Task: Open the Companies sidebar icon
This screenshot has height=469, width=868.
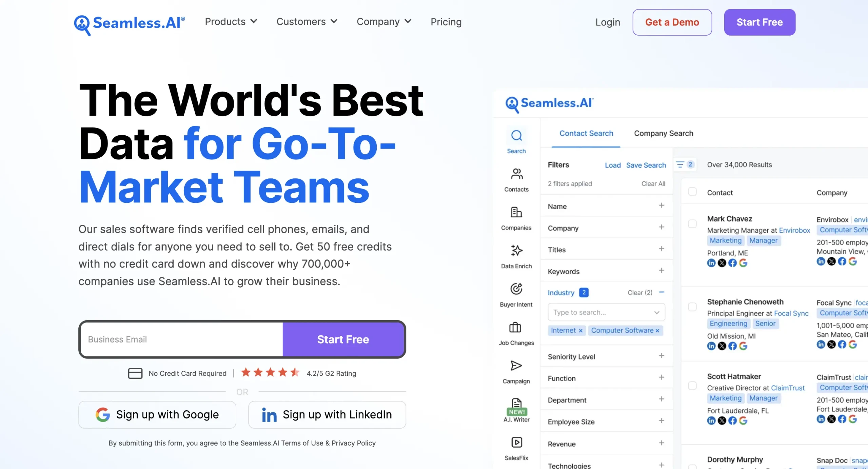Action: pyautogui.click(x=516, y=218)
